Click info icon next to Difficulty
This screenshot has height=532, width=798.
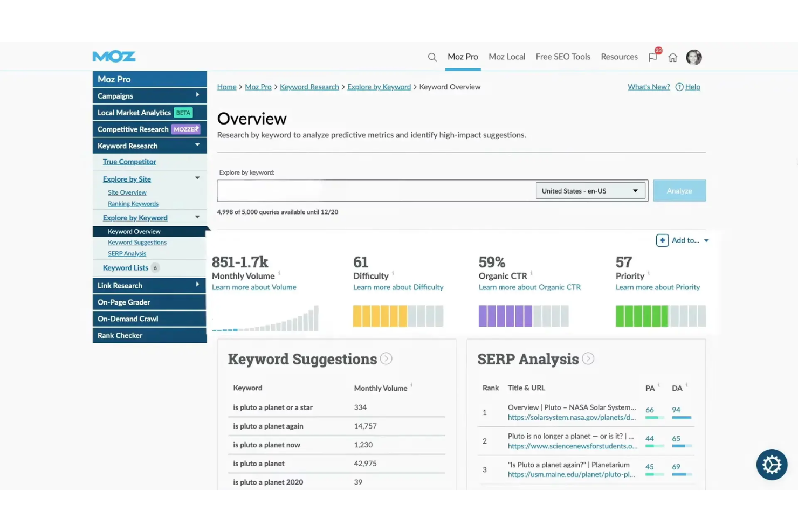pyautogui.click(x=393, y=273)
